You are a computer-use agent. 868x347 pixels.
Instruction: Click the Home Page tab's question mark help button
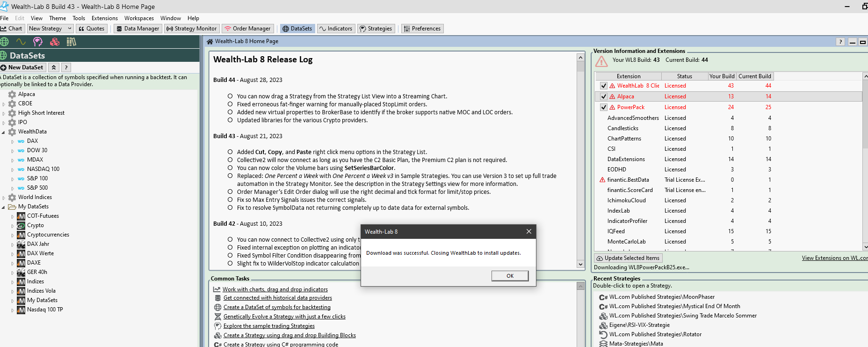(x=840, y=42)
